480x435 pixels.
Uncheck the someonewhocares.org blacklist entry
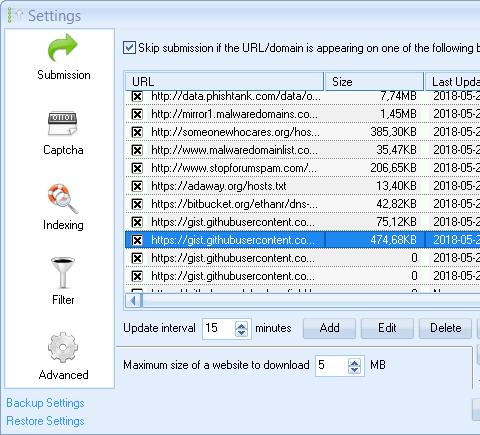(x=137, y=132)
